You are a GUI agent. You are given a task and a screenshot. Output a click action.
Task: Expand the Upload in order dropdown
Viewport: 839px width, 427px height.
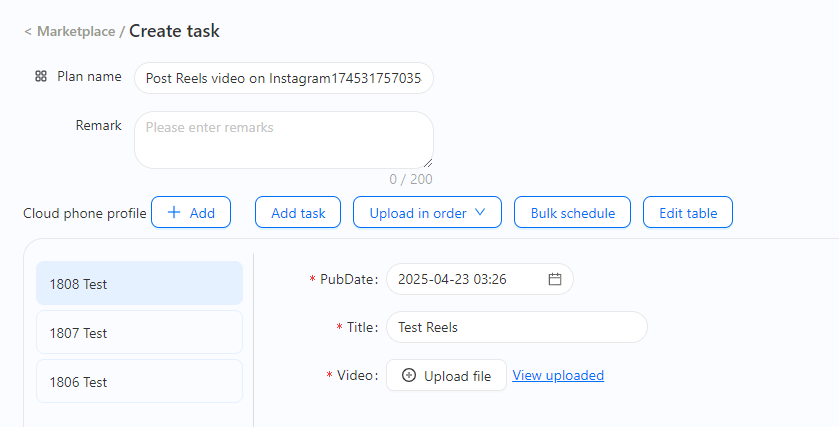point(428,212)
